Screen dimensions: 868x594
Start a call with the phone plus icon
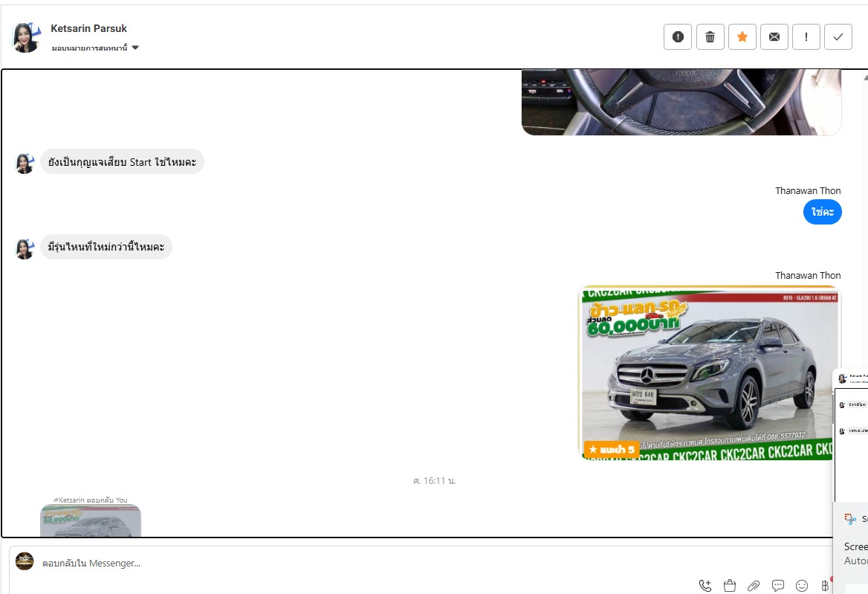(x=705, y=585)
